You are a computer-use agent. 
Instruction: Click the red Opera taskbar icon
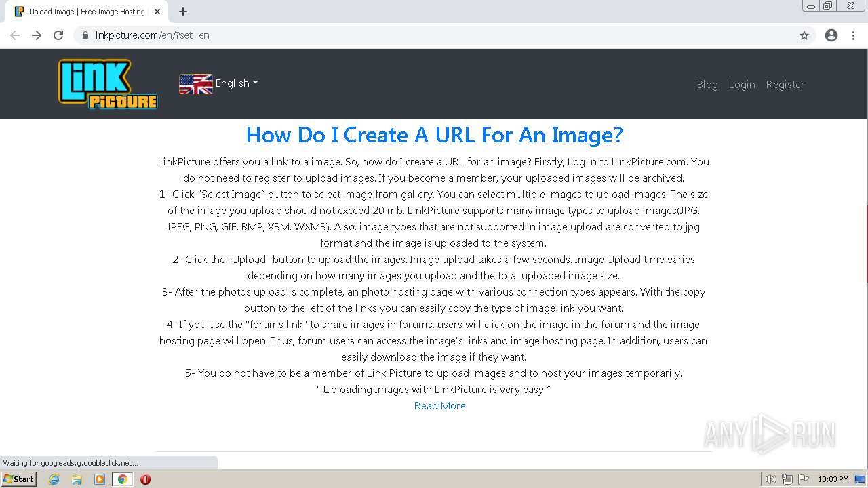coord(145,479)
